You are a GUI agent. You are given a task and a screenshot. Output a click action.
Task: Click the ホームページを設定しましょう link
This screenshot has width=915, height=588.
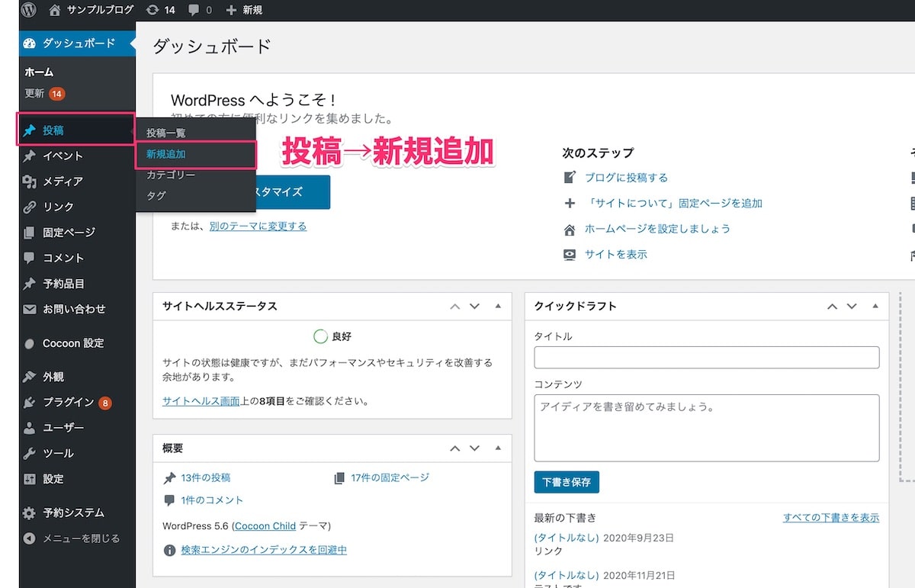pyautogui.click(x=657, y=229)
